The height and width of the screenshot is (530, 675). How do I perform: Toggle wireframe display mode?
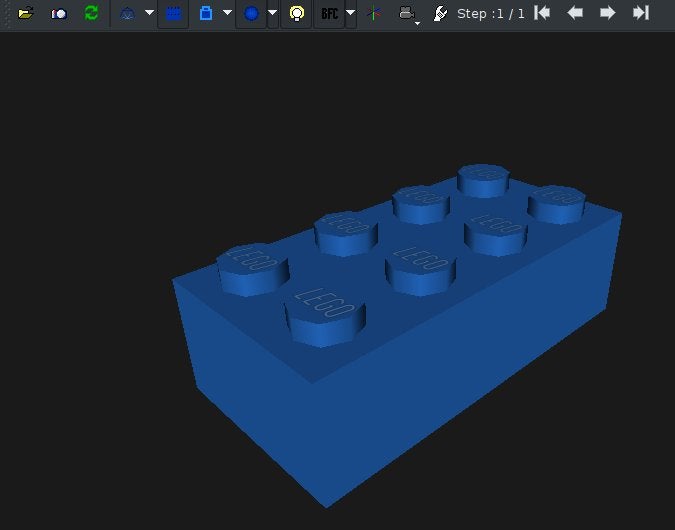pyautogui.click(x=127, y=14)
